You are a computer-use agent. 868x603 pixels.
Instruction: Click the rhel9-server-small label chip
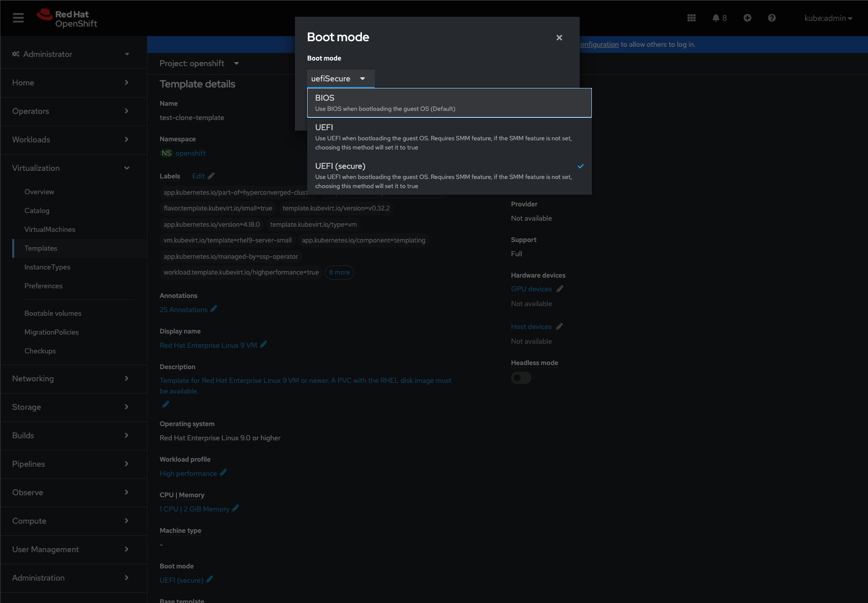point(228,240)
